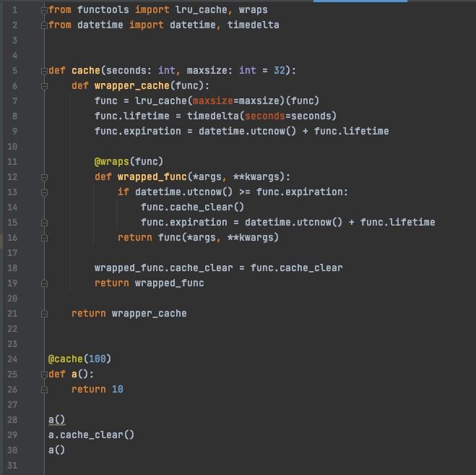Collapse the wrapper_cache function fold marker at line 6
The height and width of the screenshot is (475, 476).
[x=44, y=86]
